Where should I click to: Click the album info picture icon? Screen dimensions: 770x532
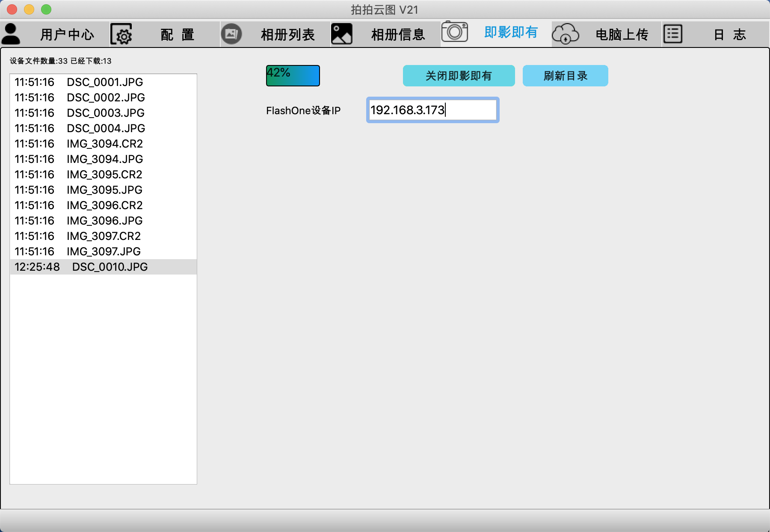[x=342, y=34]
